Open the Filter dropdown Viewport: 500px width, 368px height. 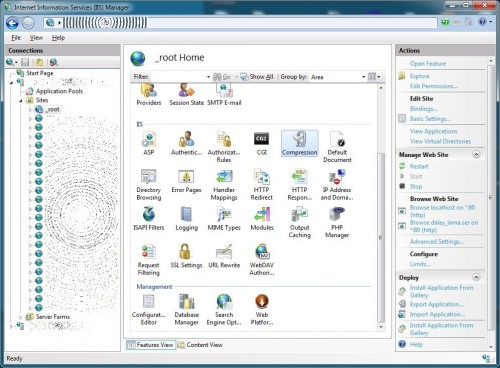pyautogui.click(x=208, y=77)
